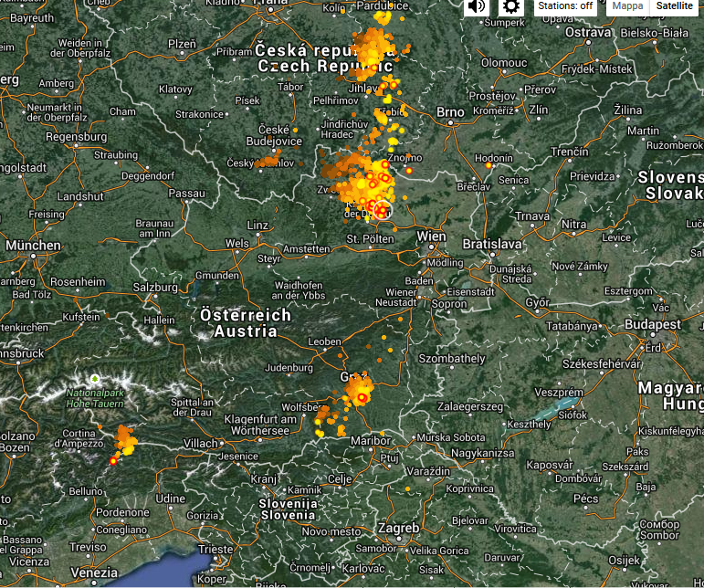Click the Osijek city label
The width and height of the screenshot is (704, 588).
click(x=624, y=561)
